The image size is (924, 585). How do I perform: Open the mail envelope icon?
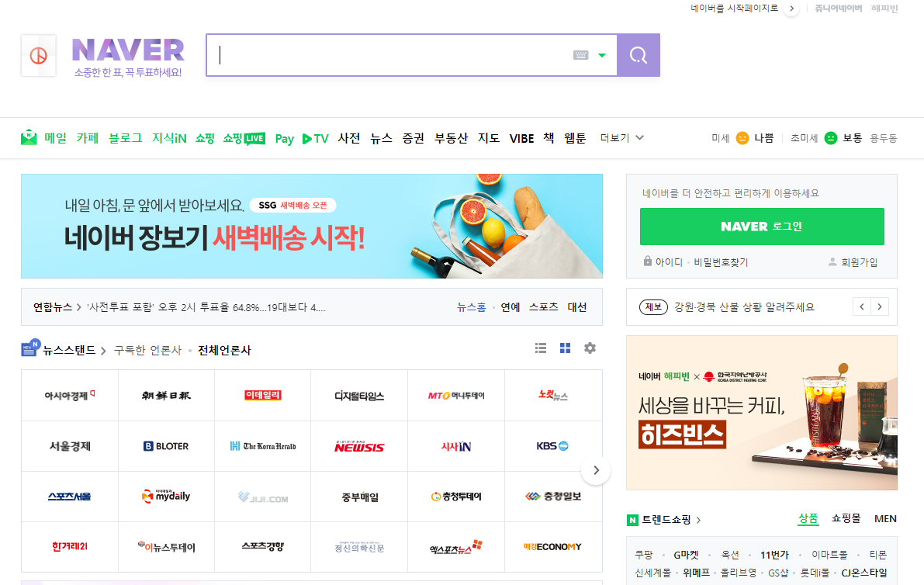click(x=29, y=137)
